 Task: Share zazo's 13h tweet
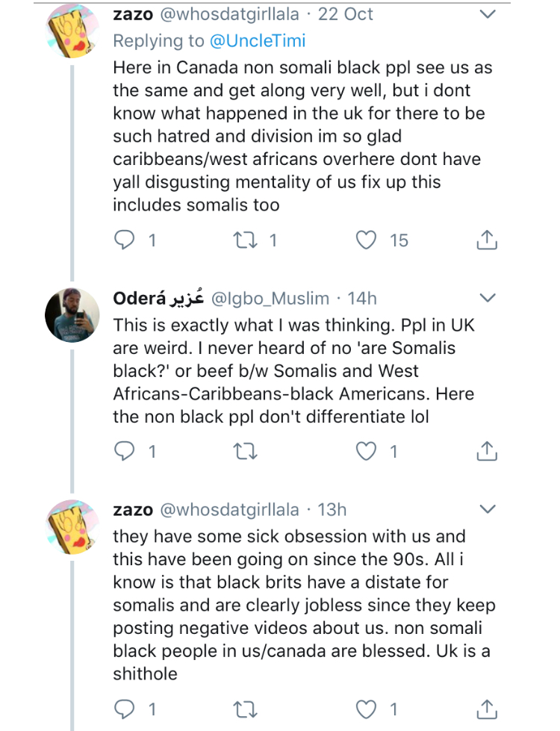486,709
